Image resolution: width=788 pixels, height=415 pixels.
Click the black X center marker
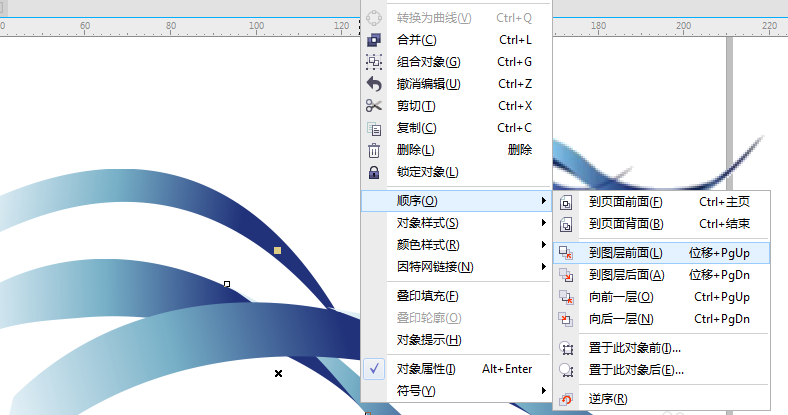click(278, 373)
